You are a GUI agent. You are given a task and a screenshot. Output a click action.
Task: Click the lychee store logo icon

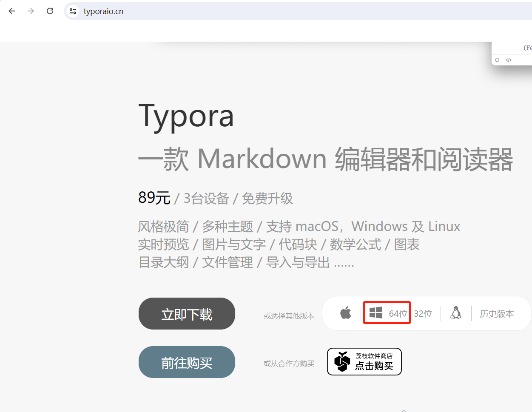(342, 362)
